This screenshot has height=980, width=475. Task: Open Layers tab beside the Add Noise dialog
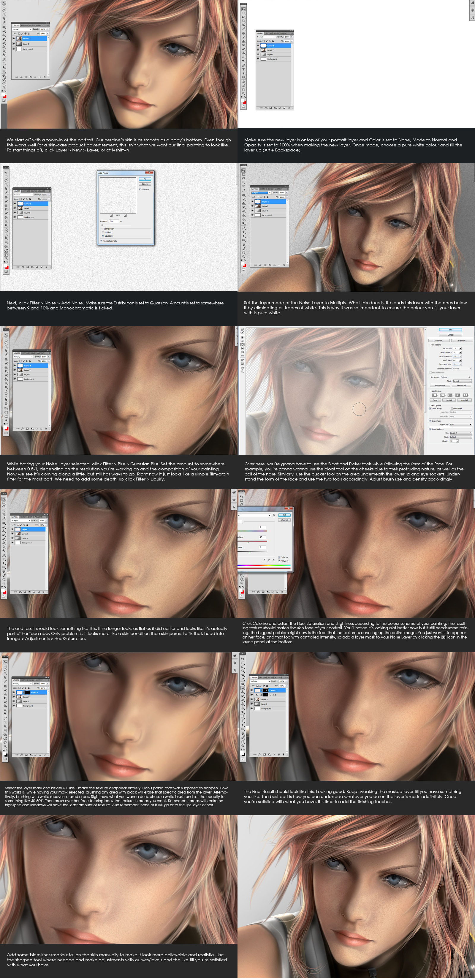point(17,191)
